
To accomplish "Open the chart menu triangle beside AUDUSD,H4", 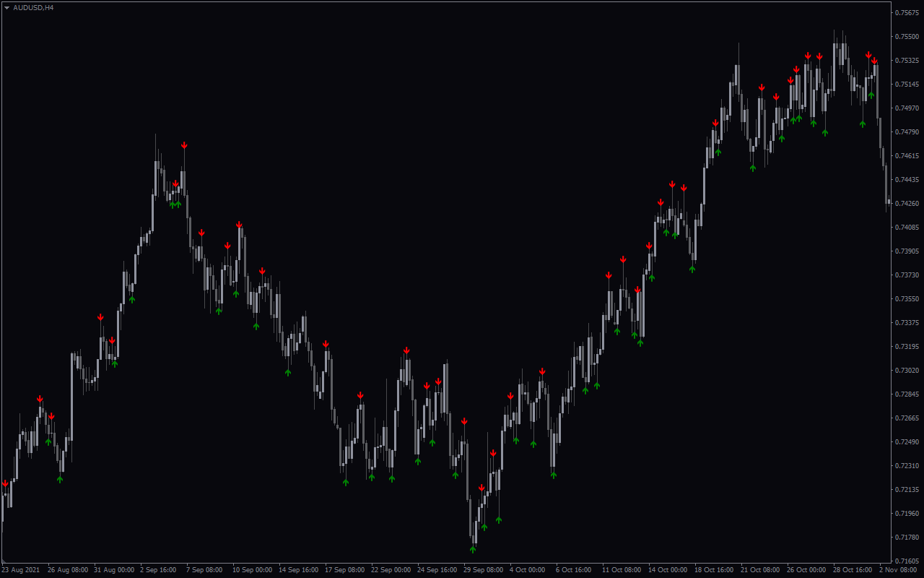I will coord(6,7).
